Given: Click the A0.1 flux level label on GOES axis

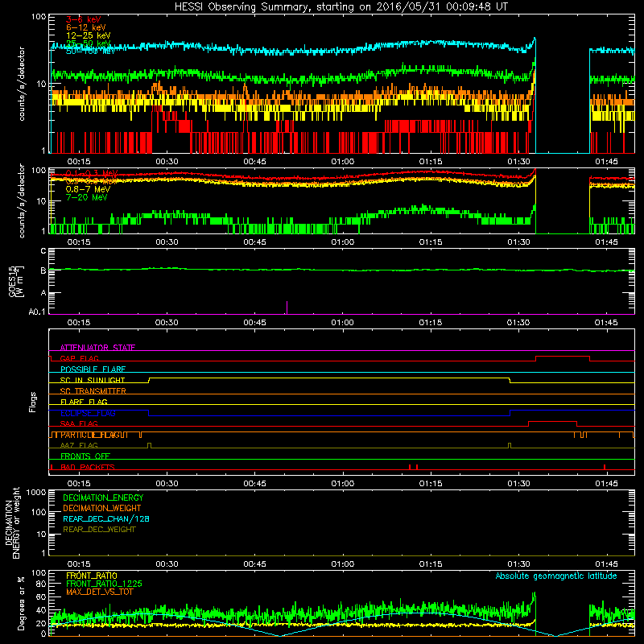Looking at the screenshot, I should click(37, 312).
